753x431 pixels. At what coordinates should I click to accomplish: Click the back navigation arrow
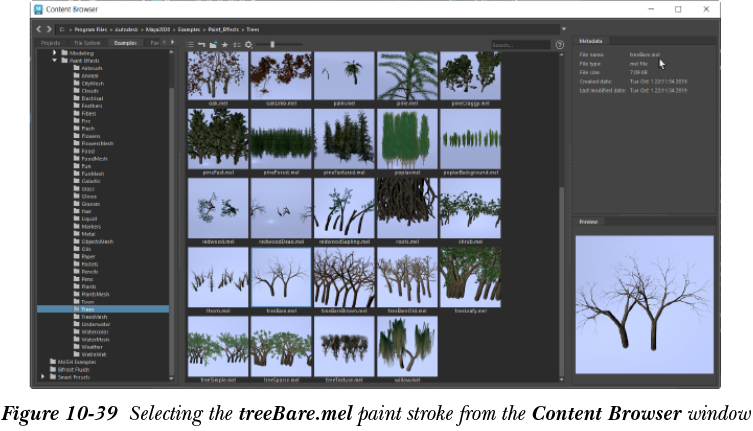click(40, 29)
